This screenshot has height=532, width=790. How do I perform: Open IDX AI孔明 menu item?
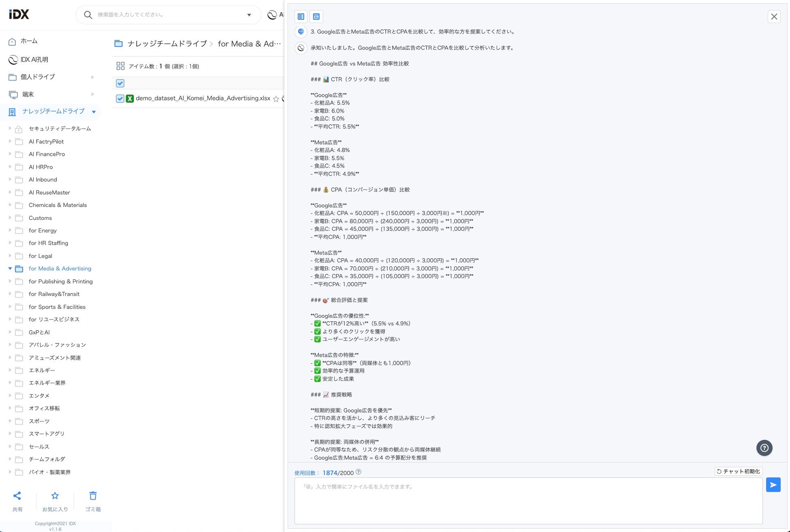coord(34,60)
